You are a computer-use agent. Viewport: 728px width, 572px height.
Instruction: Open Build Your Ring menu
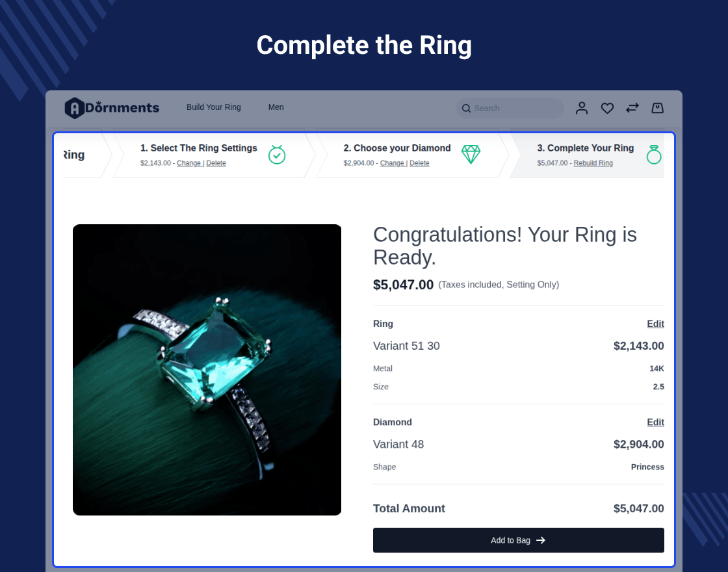coord(214,107)
